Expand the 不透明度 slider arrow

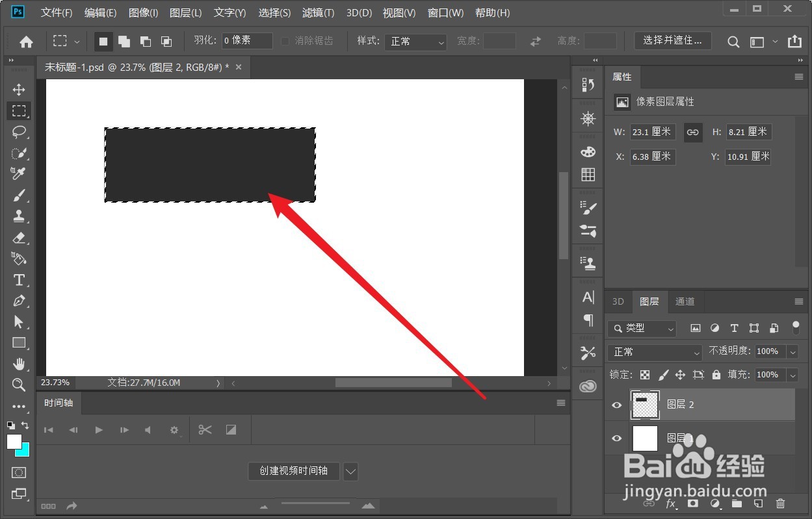[x=792, y=351]
